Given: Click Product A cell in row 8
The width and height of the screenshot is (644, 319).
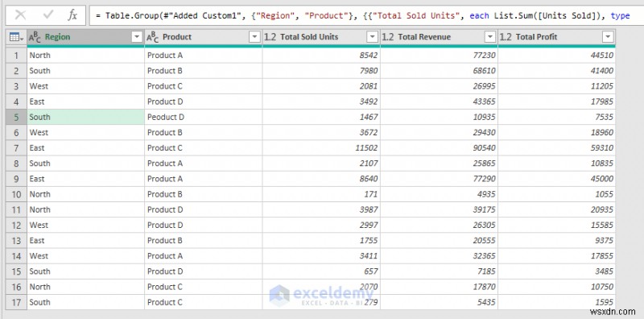Looking at the screenshot, I should [204, 164].
